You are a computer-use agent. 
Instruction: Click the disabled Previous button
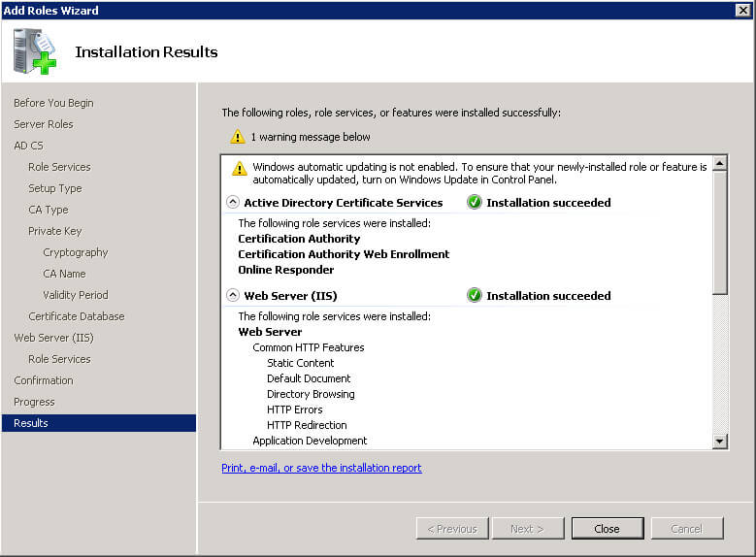(x=452, y=529)
